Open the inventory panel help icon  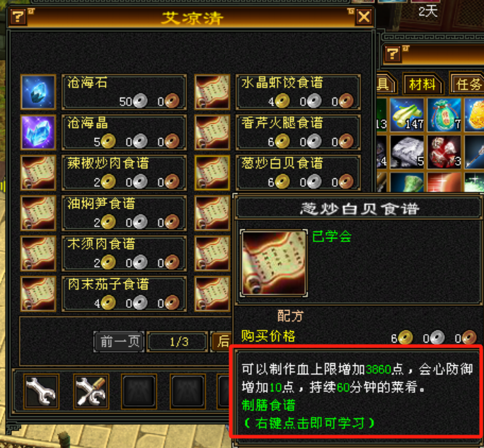393,53
